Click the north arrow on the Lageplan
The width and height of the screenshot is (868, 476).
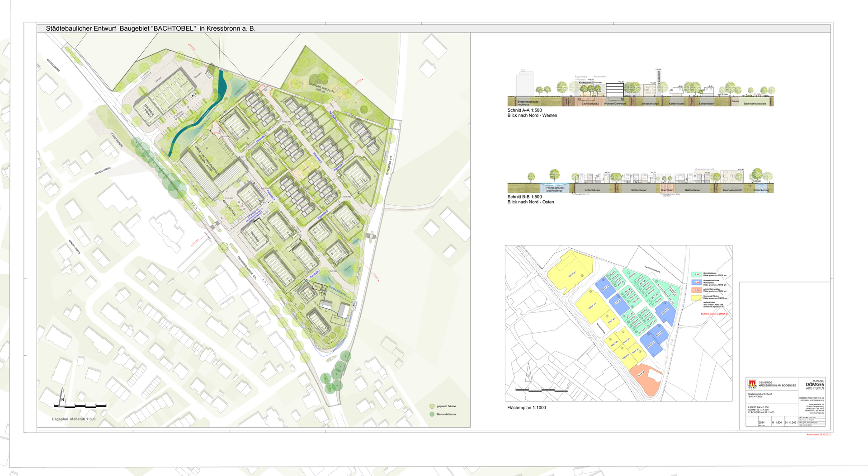tap(62, 396)
